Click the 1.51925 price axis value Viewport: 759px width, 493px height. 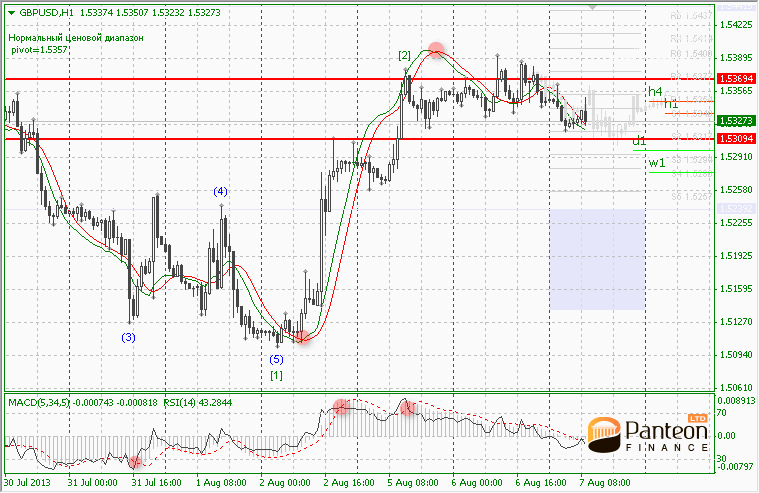point(736,256)
